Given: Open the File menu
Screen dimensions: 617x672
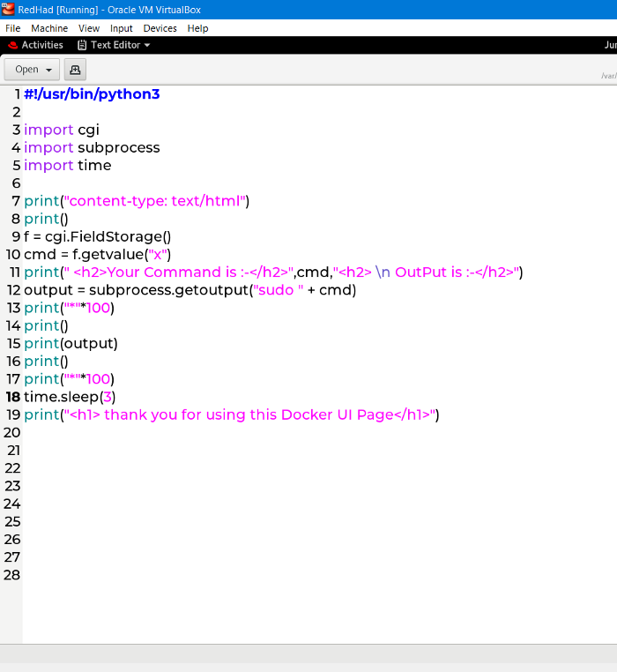Looking at the screenshot, I should click(13, 28).
